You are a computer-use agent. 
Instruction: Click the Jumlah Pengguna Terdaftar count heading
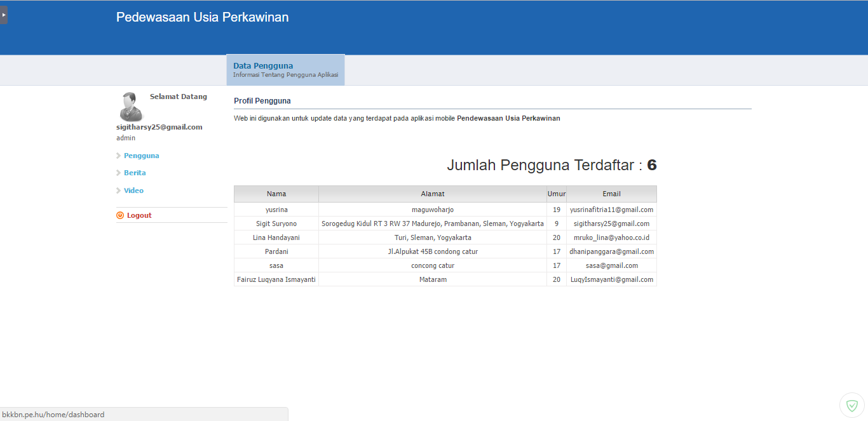point(552,165)
